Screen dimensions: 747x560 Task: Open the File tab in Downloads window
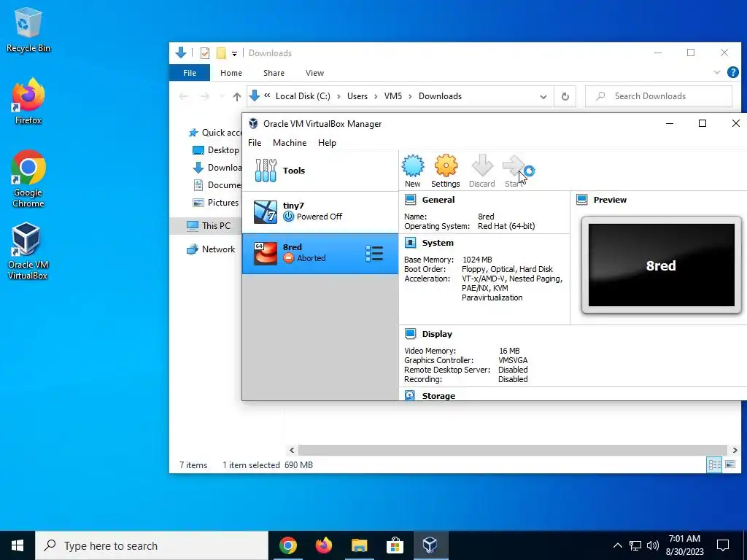(190, 73)
